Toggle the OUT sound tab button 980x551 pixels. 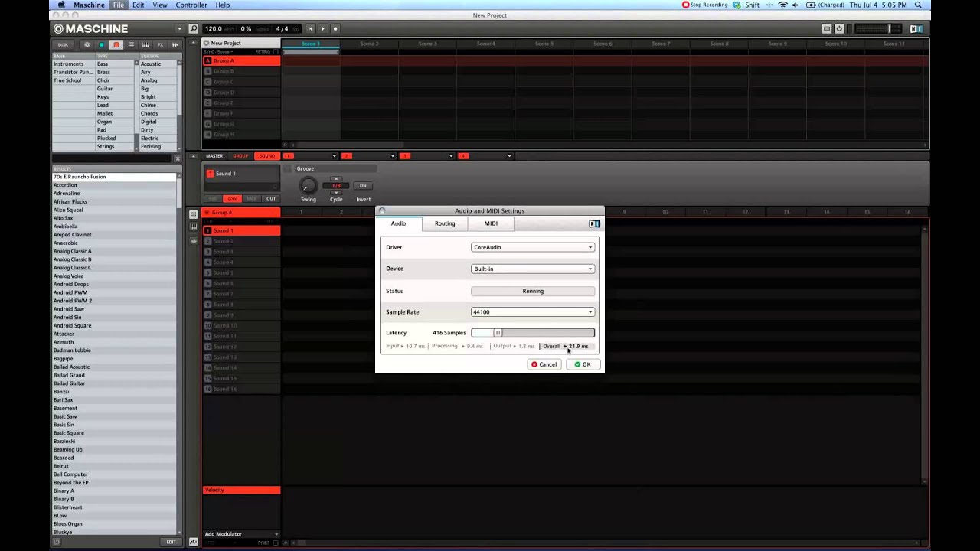point(271,198)
